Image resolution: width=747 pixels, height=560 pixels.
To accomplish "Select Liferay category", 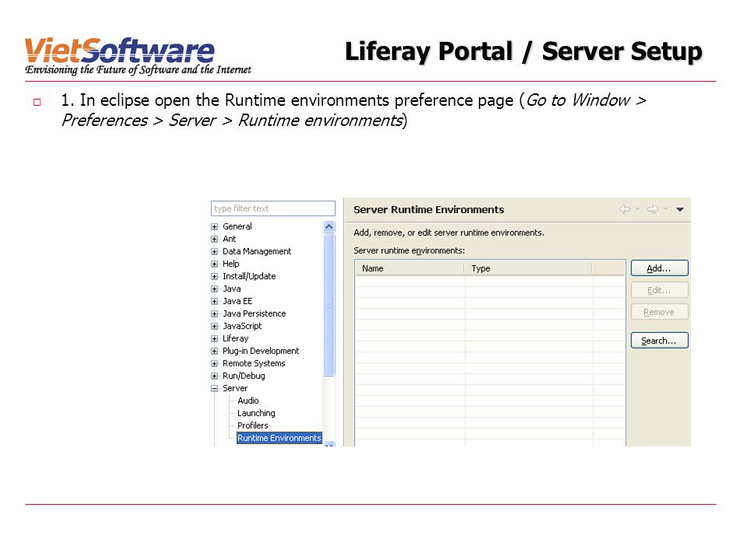I will 235,338.
